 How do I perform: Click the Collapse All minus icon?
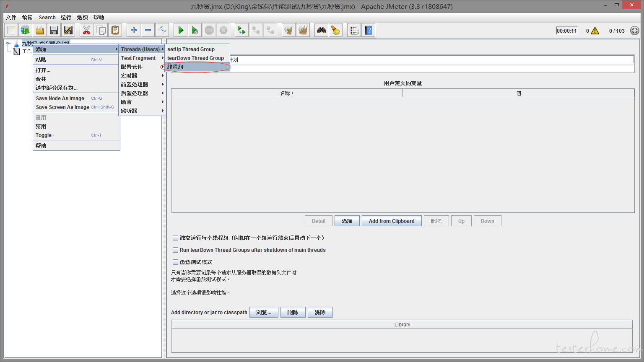148,30
